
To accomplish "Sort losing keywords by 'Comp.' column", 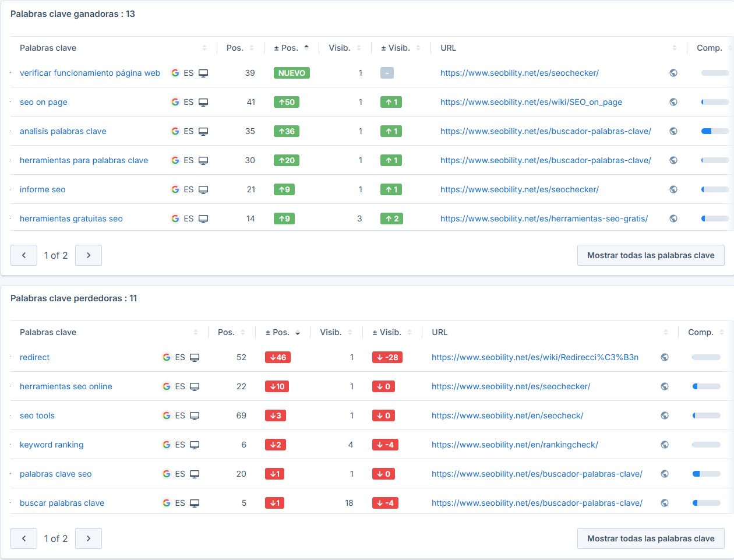I will [722, 332].
